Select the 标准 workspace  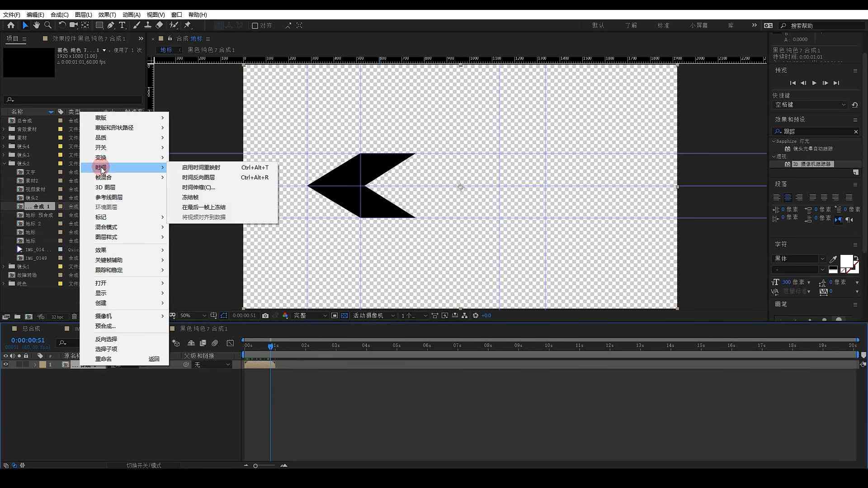663,25
